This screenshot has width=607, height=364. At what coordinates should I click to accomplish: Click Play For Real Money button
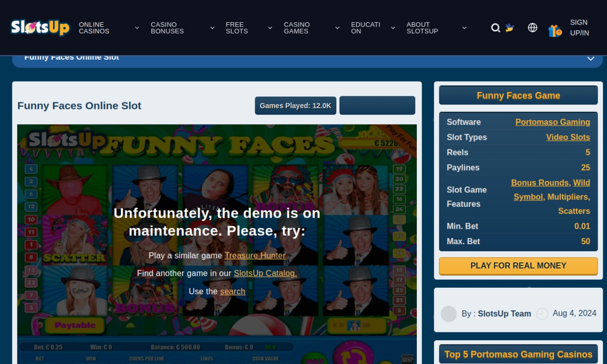(518, 266)
